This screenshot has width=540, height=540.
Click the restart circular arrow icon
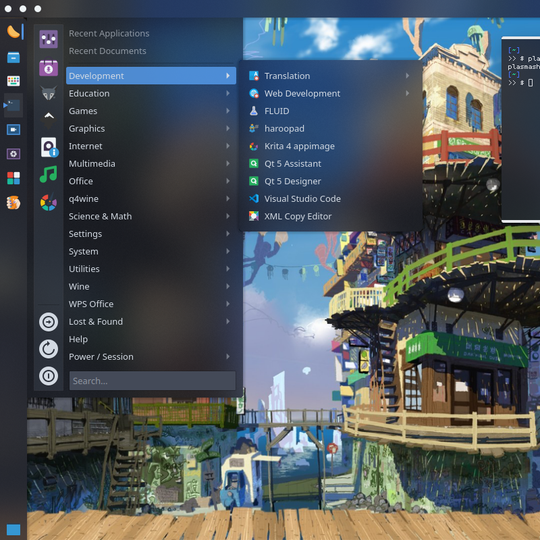point(48,349)
